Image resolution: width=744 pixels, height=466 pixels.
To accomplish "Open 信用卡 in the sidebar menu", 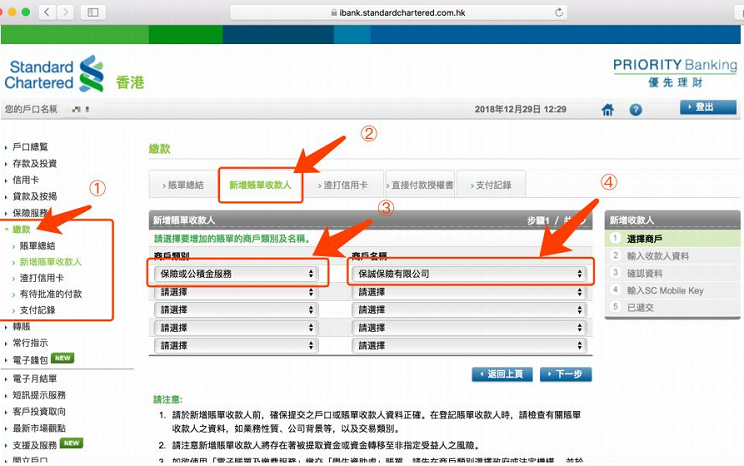I will click(26, 180).
